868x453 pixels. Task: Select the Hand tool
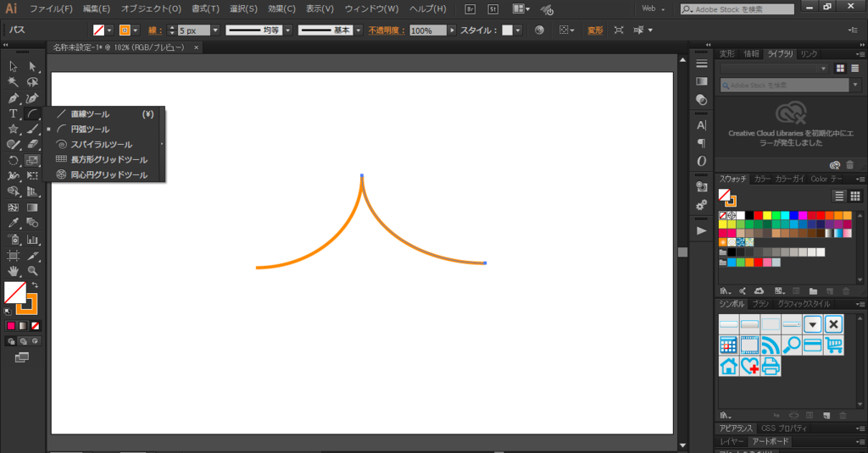click(13, 271)
